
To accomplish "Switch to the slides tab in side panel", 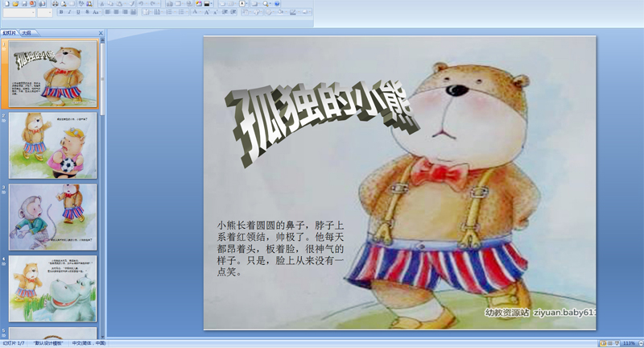I will [x=9, y=33].
